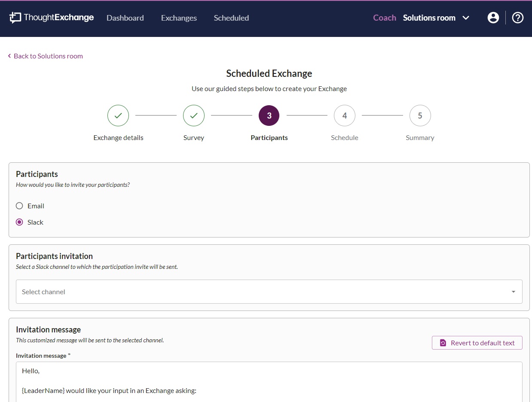Screen dimensions: 532x402
Task: Click the Schedule step label
Action: (x=345, y=138)
